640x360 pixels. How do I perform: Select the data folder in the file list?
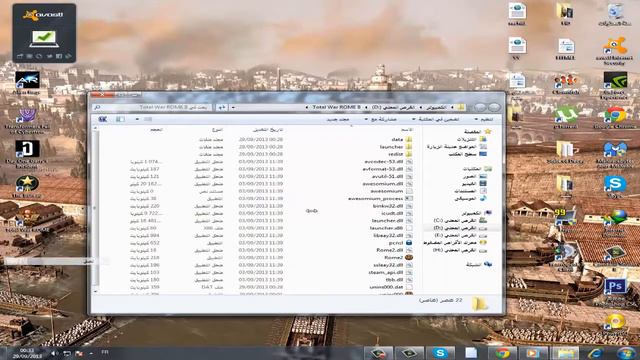point(397,140)
